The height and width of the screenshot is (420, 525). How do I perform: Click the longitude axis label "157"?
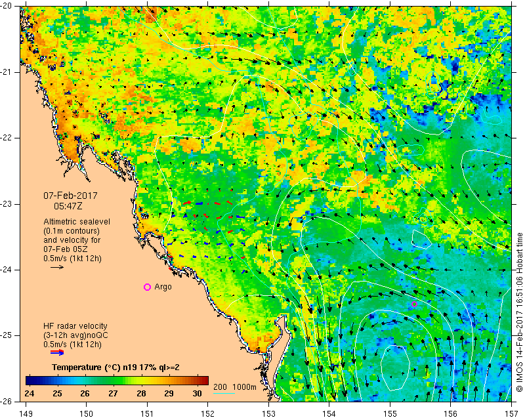511,415
